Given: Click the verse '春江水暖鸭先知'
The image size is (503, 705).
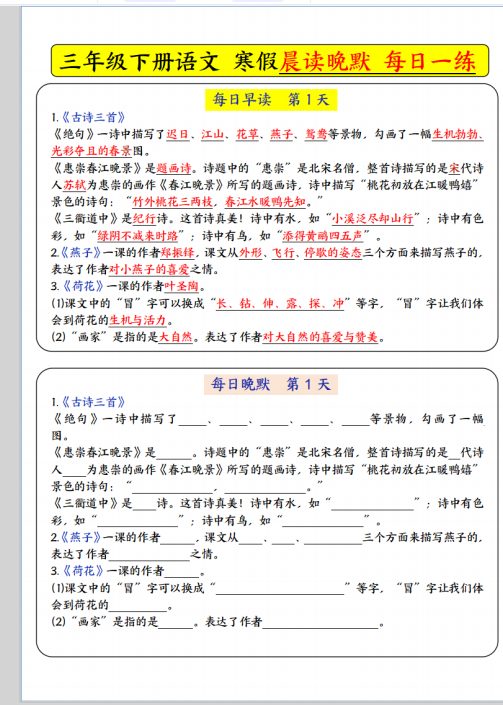Looking at the screenshot, I should coord(265,202).
